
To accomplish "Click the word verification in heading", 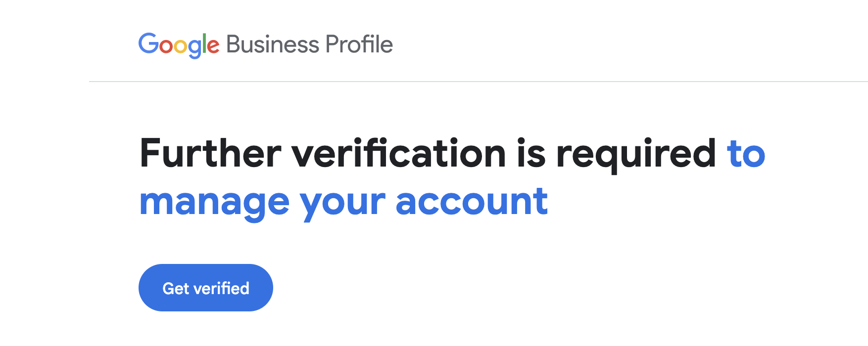I will (399, 153).
